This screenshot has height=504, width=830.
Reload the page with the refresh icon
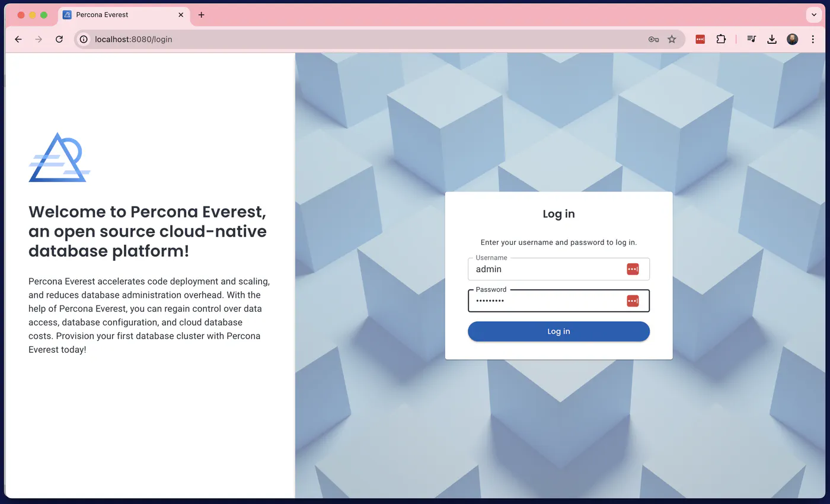(59, 39)
